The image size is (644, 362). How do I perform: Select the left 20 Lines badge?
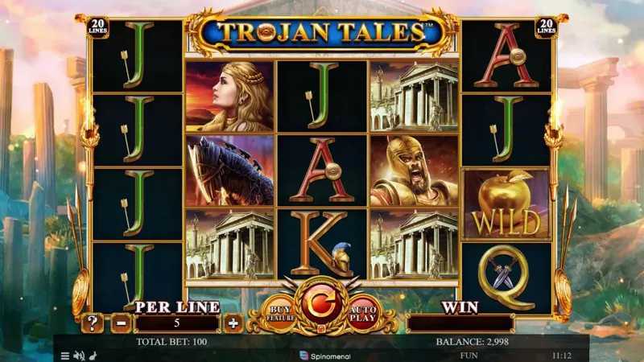point(97,27)
